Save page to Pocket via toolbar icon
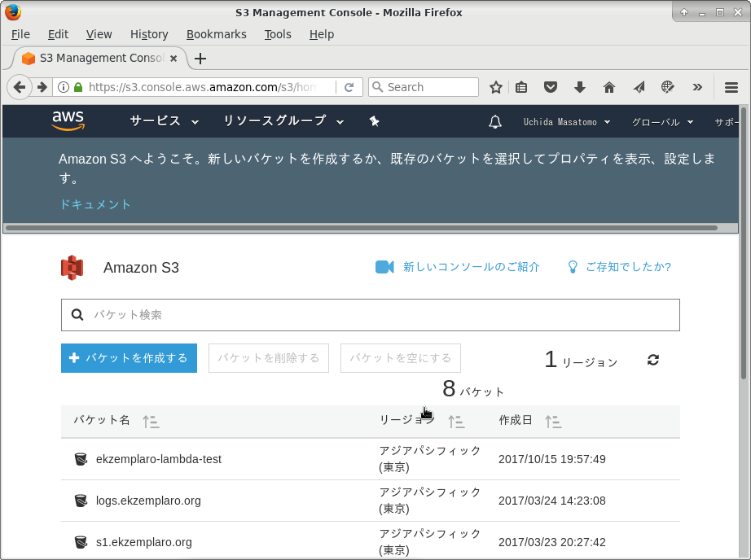This screenshot has height=560, width=751. click(551, 86)
